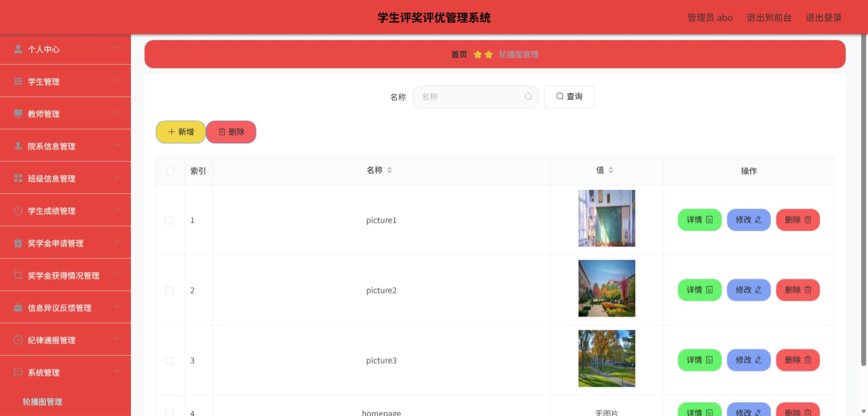Image resolution: width=868 pixels, height=416 pixels.
Task: Click the monitor icon beside 教师管理
Action: click(x=18, y=113)
